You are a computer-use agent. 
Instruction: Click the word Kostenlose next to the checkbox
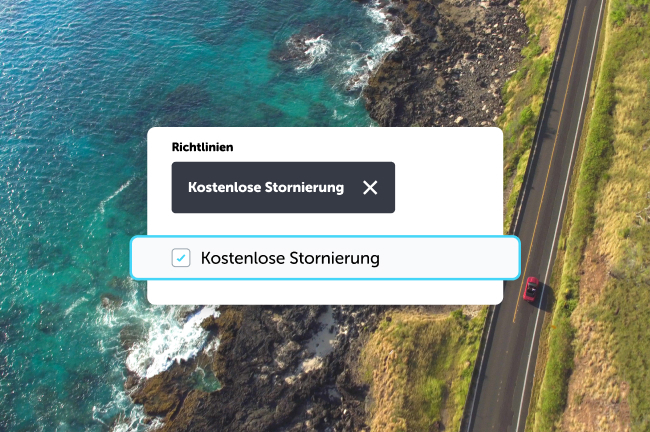coord(243,258)
